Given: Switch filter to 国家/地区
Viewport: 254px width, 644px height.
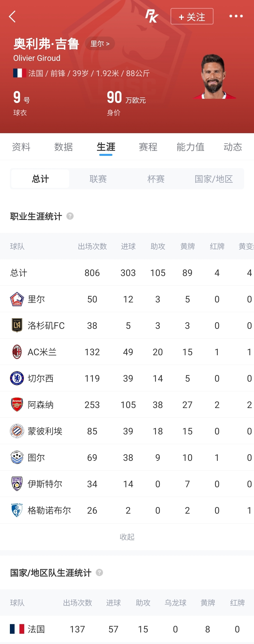Looking at the screenshot, I should click(x=214, y=179).
